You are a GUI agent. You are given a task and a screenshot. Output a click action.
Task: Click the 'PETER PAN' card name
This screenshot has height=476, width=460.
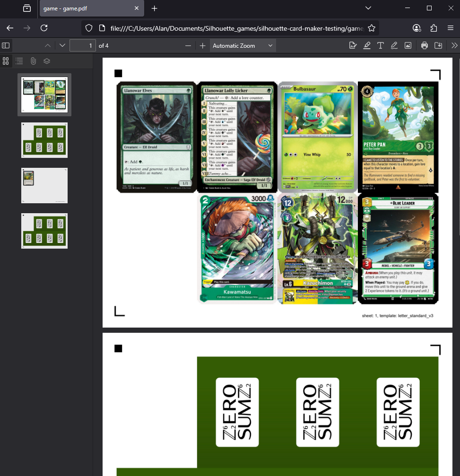pyautogui.click(x=374, y=145)
